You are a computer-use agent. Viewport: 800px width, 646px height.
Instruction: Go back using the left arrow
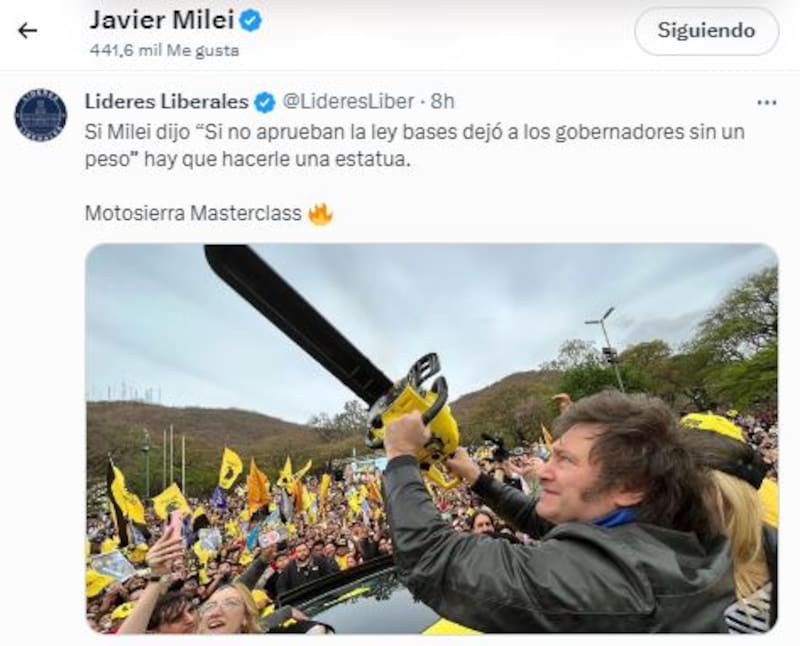click(28, 31)
